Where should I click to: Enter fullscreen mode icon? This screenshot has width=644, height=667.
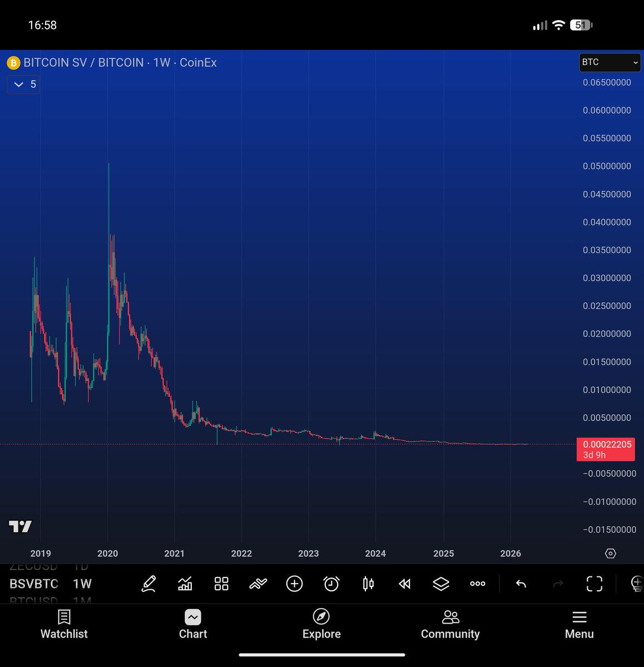[x=595, y=584]
